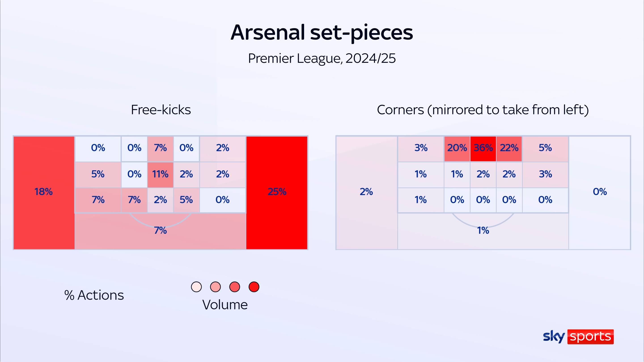Click the "Premier League, 2024/25" subtitle
644x362 pixels.
point(322,59)
